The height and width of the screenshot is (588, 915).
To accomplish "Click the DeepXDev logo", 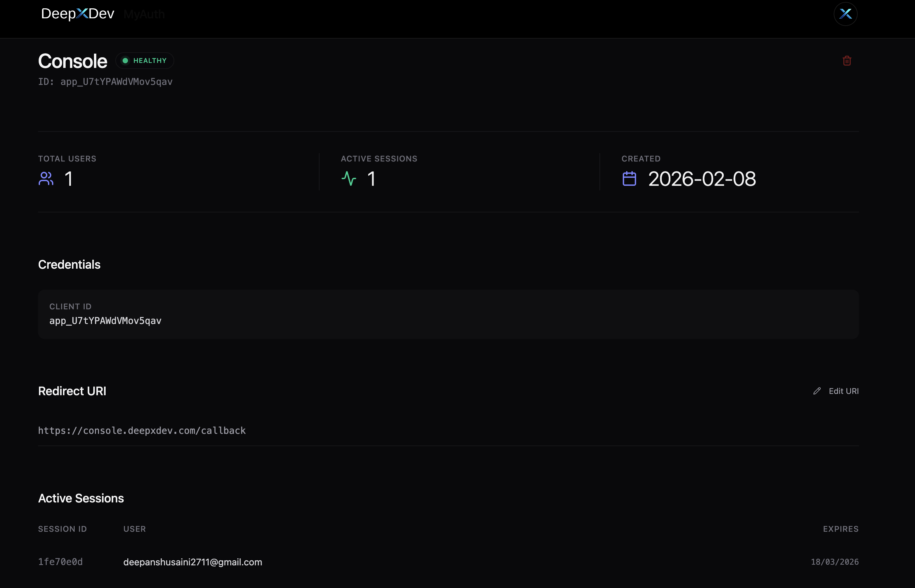I will click(x=78, y=14).
